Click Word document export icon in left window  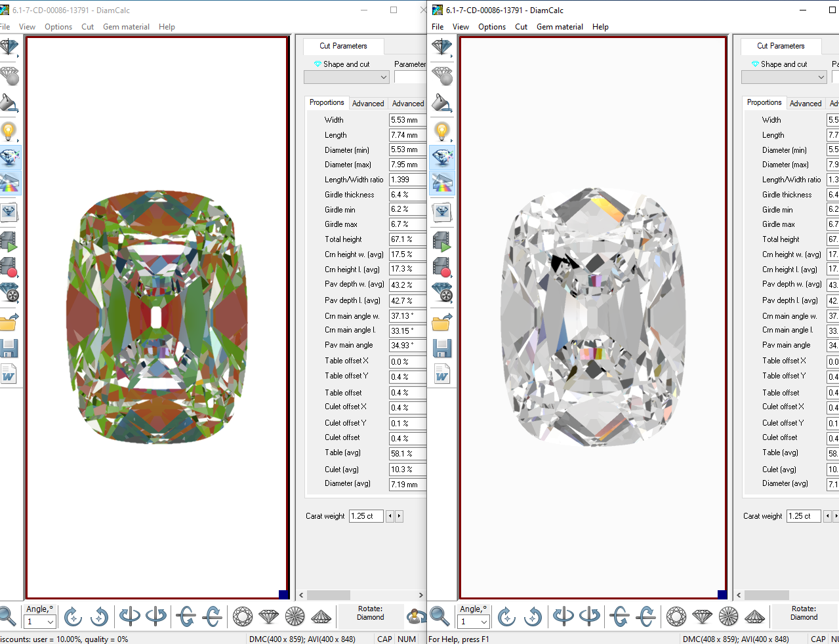click(9, 374)
